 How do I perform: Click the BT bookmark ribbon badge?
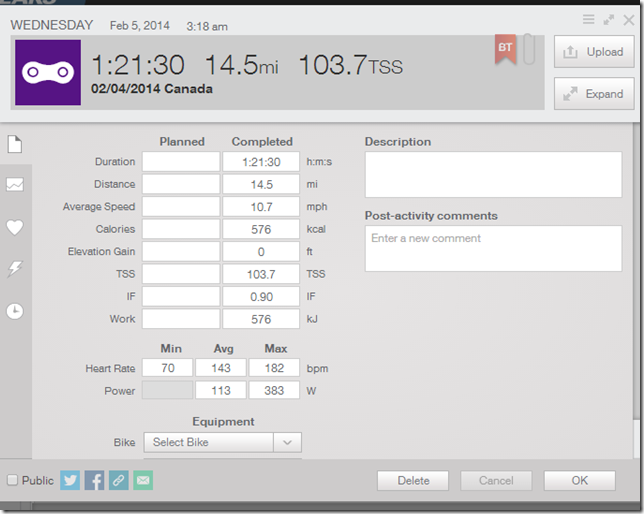coord(505,49)
